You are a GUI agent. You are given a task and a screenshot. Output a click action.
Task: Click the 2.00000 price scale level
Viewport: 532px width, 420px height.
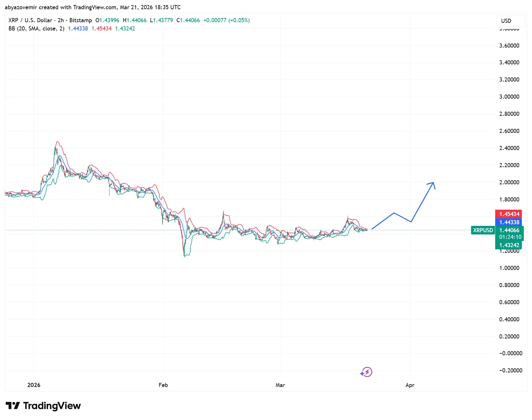pyautogui.click(x=510, y=182)
